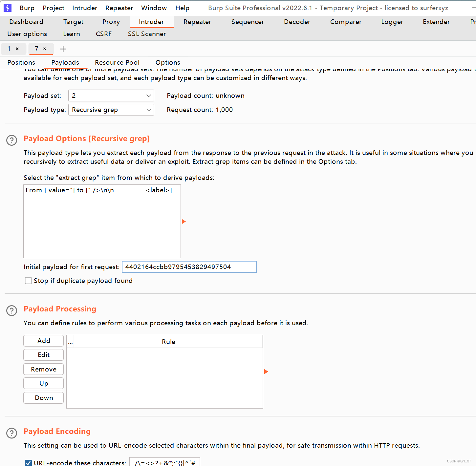Click orange arrow beside processing rules table
476x466 pixels.
click(x=266, y=371)
